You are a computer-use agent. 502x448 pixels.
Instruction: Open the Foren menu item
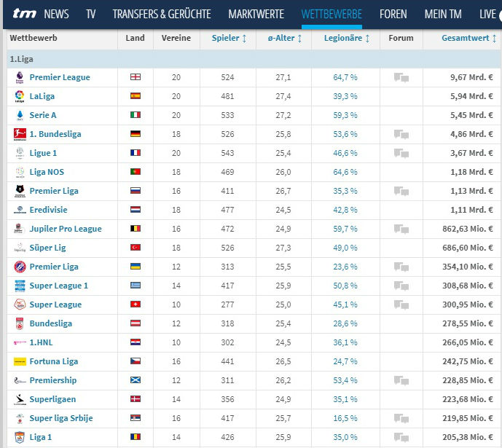point(393,14)
